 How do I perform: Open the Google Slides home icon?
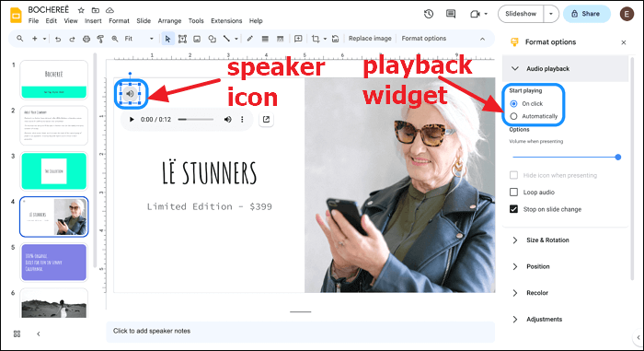pos(16,16)
